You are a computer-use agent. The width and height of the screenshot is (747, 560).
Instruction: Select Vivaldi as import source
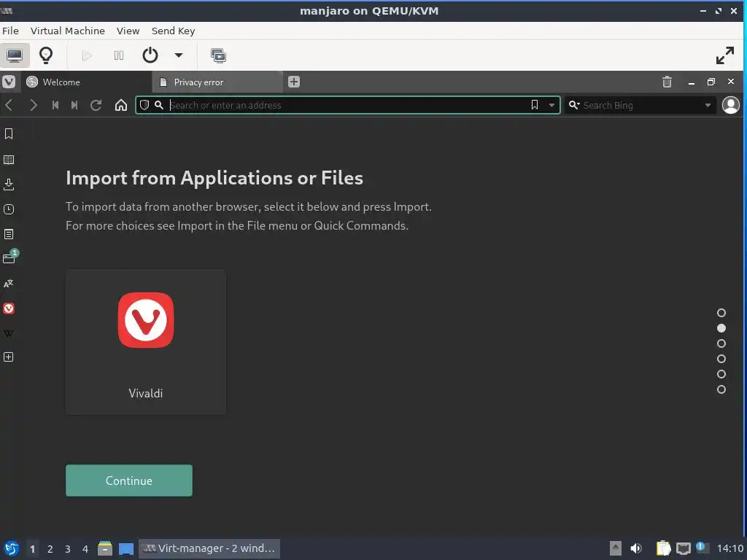click(146, 342)
